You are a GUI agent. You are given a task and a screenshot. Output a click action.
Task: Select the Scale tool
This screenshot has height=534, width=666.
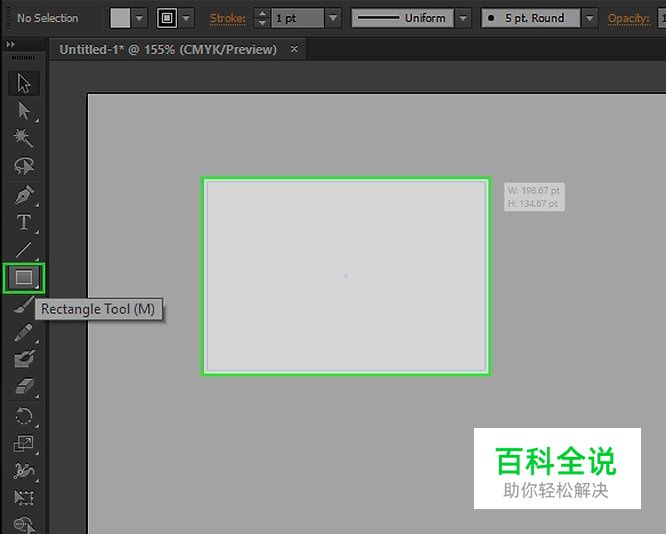coord(24,443)
